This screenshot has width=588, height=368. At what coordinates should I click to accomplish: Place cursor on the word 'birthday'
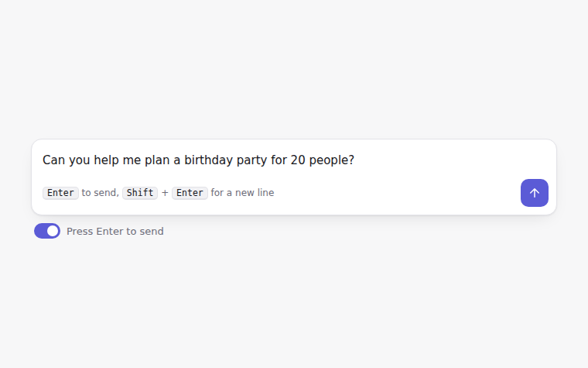click(208, 160)
